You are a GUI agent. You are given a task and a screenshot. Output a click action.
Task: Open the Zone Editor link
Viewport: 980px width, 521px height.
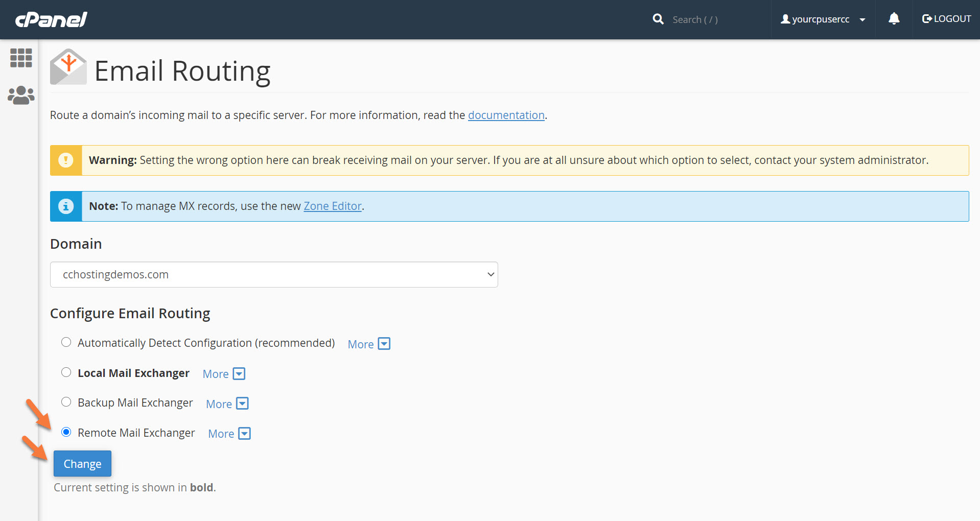pos(333,206)
